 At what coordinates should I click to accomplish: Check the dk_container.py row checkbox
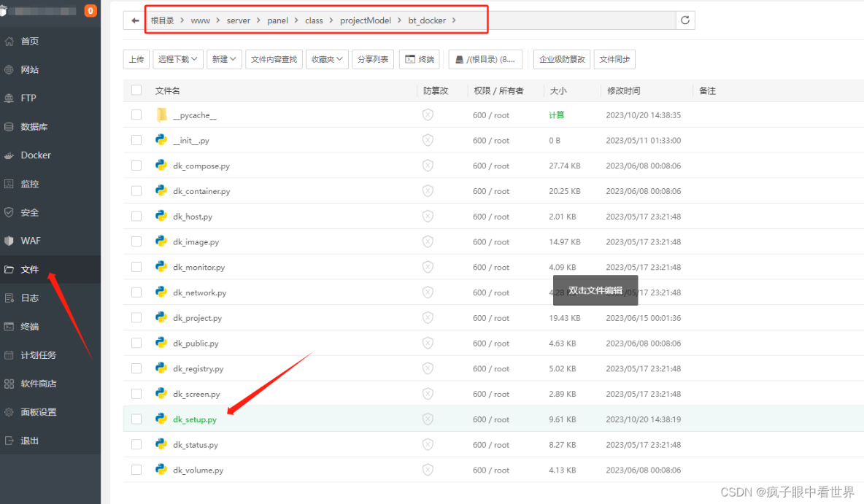[x=136, y=190]
